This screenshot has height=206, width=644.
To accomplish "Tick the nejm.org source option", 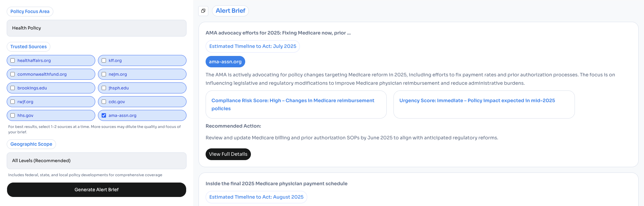I will (x=104, y=74).
